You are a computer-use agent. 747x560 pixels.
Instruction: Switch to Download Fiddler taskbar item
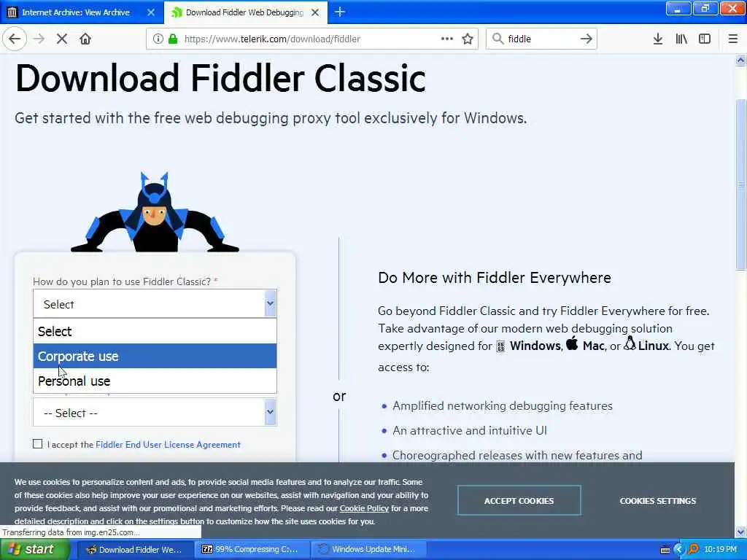tap(135, 549)
